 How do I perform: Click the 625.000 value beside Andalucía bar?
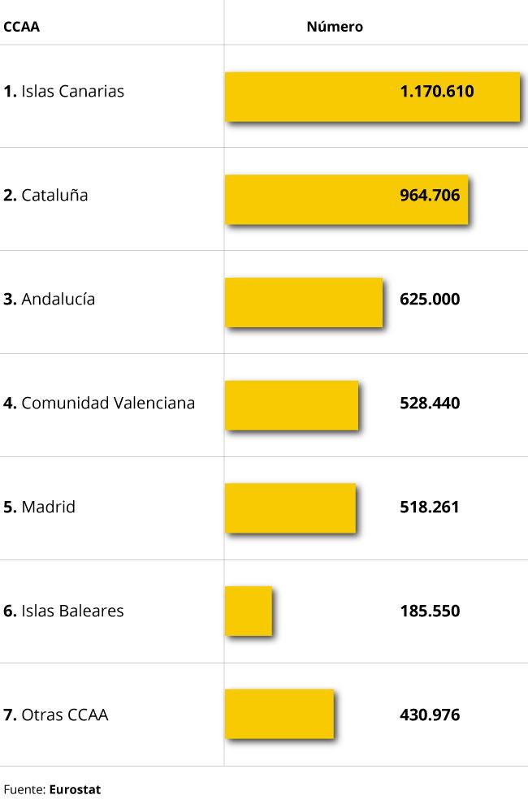click(430, 300)
